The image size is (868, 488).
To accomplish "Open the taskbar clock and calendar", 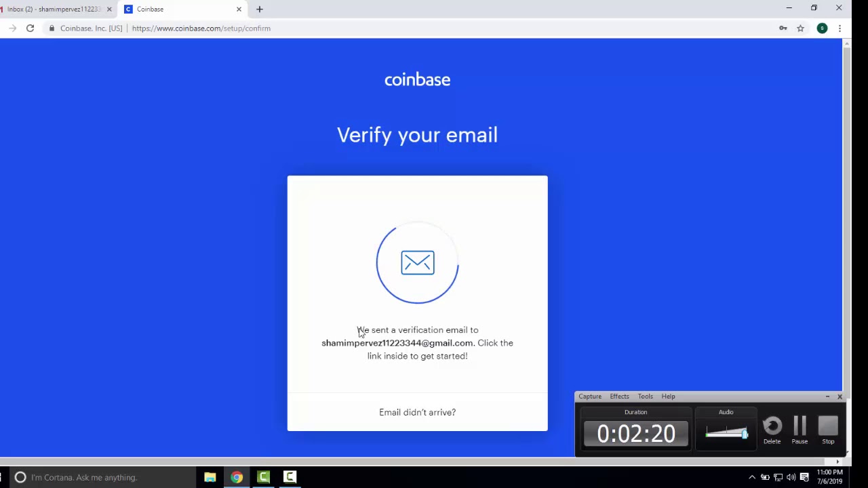I will pyautogui.click(x=829, y=477).
